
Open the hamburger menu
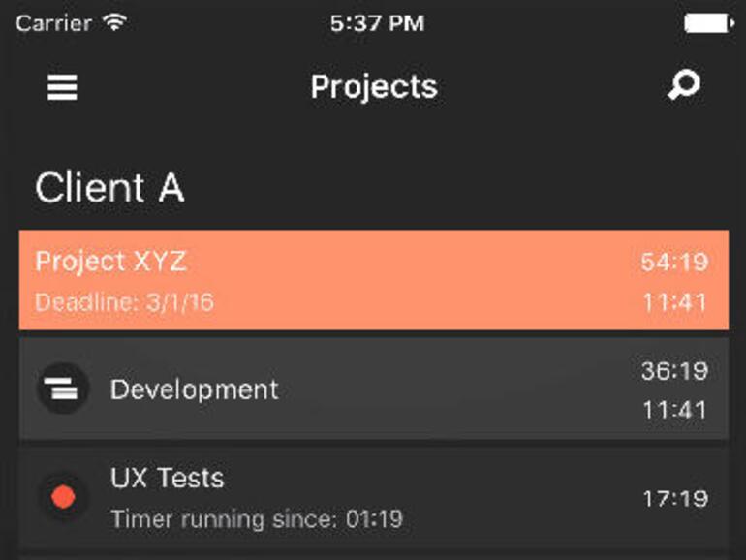[62, 87]
